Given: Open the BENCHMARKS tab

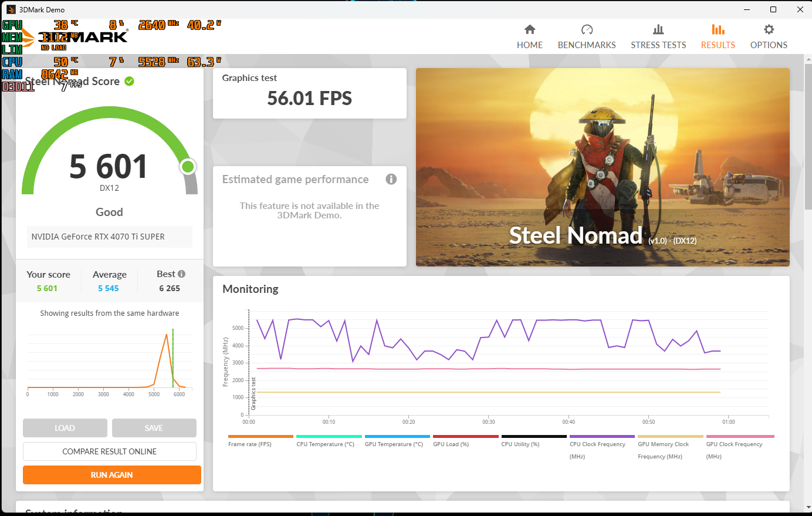Looking at the screenshot, I should click(x=587, y=37).
